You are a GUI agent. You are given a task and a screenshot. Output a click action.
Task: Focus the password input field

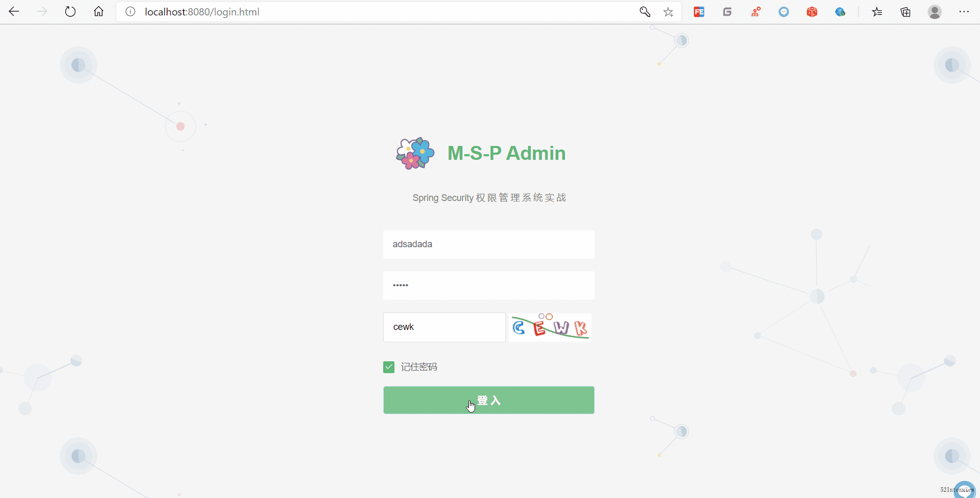coord(489,285)
